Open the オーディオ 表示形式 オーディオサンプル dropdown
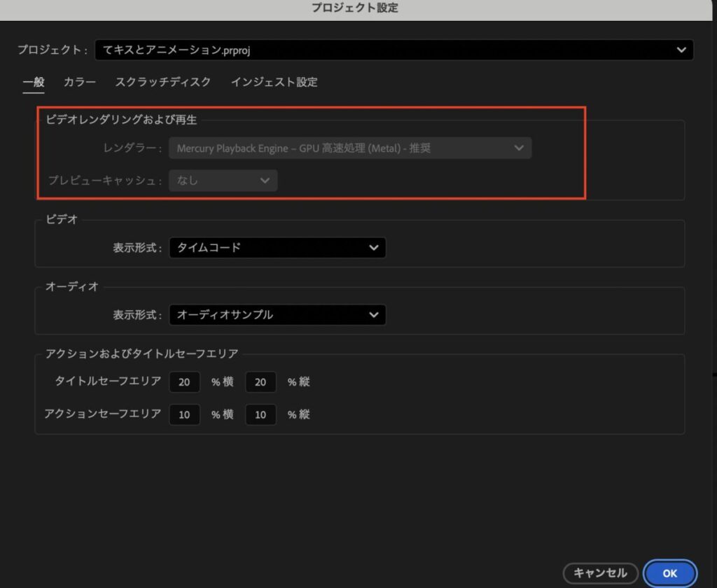This screenshot has height=588, width=717. click(x=277, y=315)
